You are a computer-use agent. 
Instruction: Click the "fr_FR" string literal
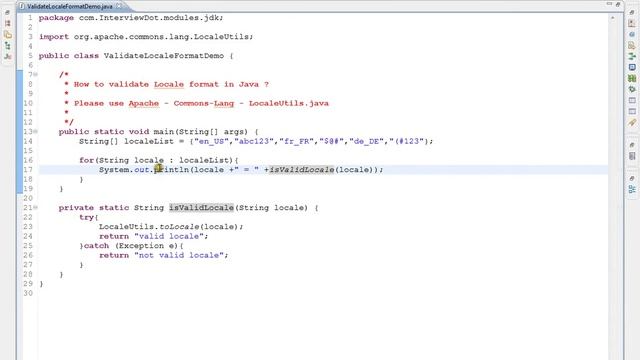pos(297,141)
